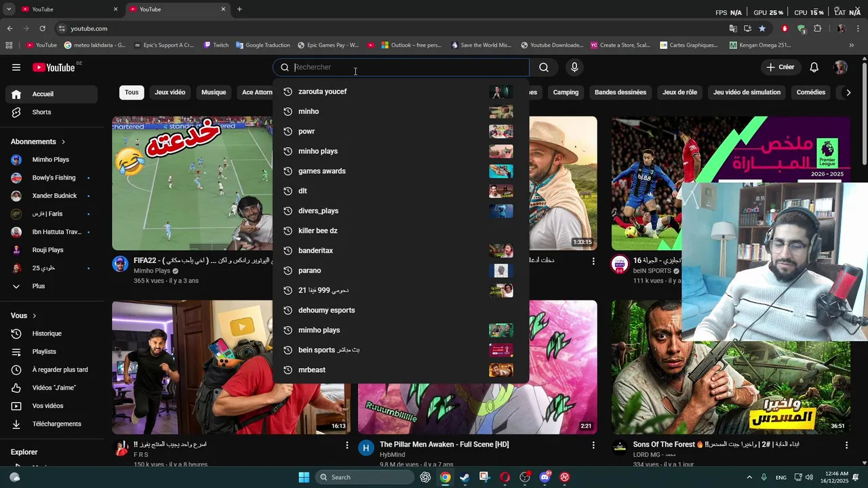The width and height of the screenshot is (868, 488).
Task: Choose suggestion minho
Action: click(x=400, y=111)
